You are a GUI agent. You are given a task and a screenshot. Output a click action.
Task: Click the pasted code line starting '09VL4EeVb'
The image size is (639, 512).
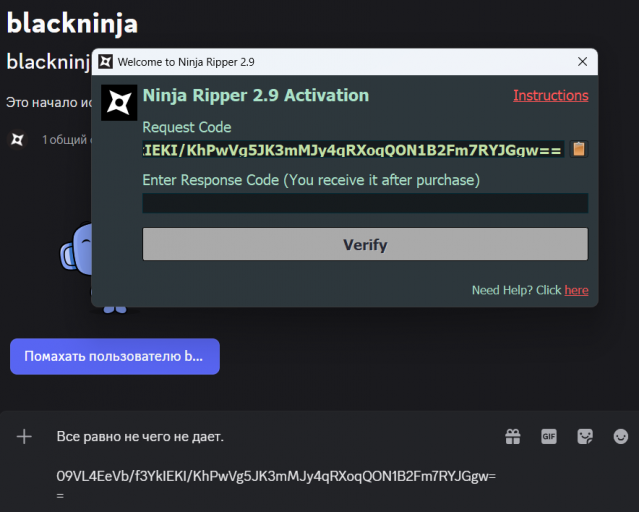tap(276, 476)
